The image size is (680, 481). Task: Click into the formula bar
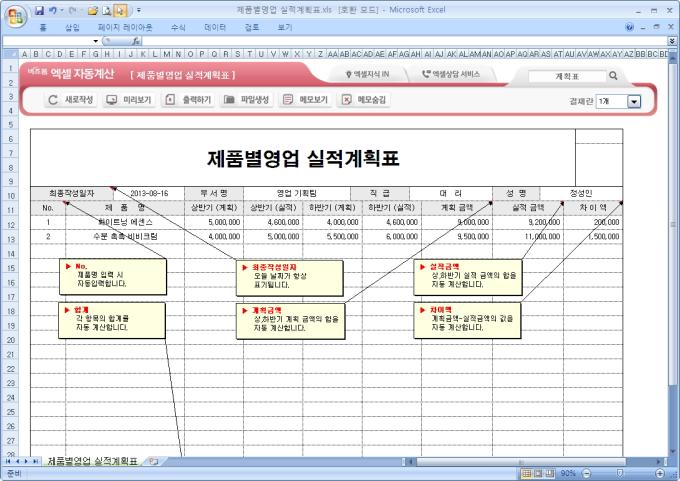pos(403,41)
